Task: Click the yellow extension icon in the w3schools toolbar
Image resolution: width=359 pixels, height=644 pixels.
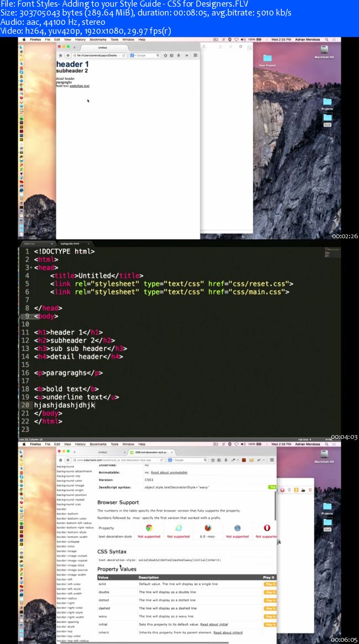Action: click(x=251, y=460)
